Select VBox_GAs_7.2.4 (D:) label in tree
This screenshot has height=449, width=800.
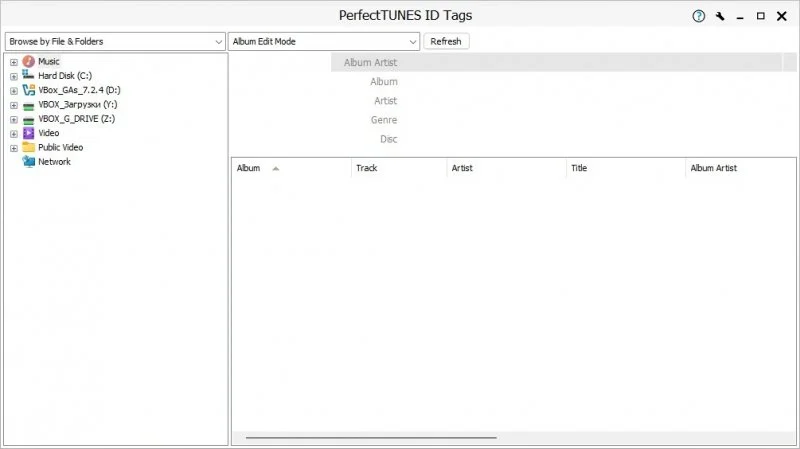79,90
